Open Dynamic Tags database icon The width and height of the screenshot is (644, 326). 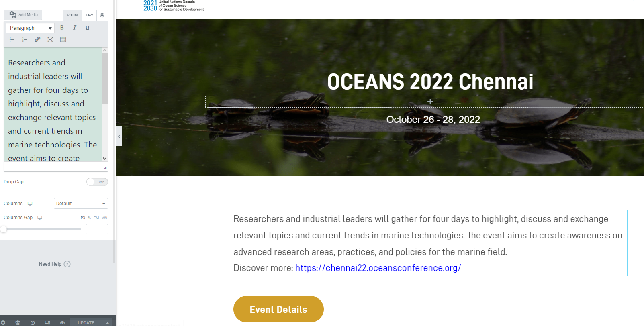[x=102, y=15]
